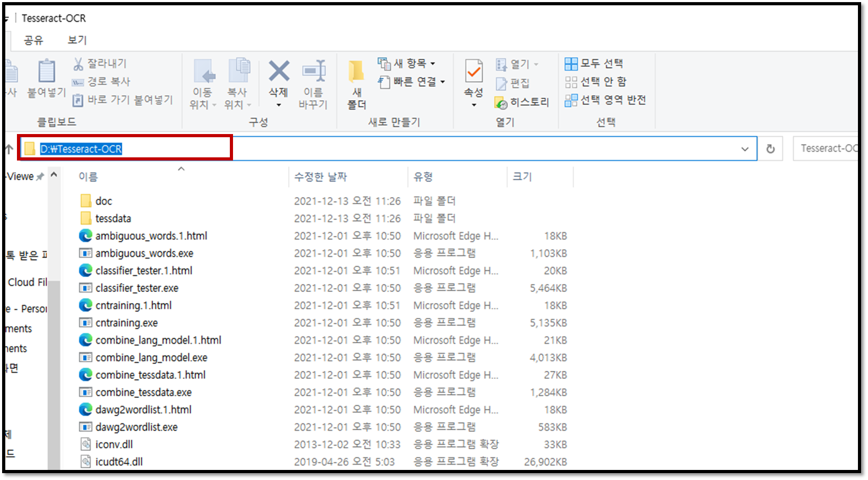Click the Cloud Fil navigation pane item
868x480 pixels.
[x=28, y=282]
